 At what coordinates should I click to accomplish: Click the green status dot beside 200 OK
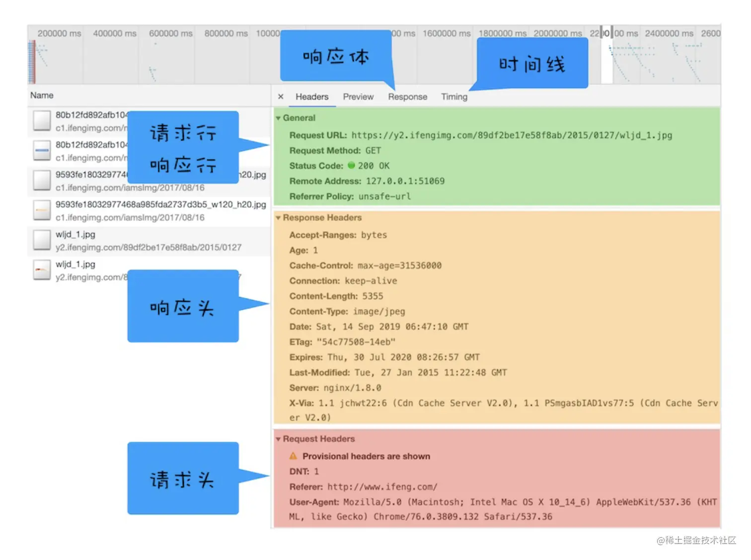pyautogui.click(x=351, y=166)
